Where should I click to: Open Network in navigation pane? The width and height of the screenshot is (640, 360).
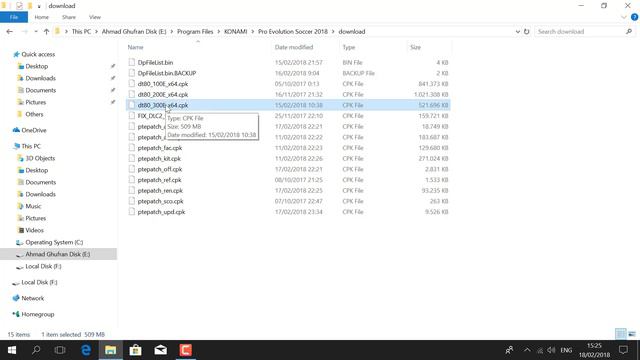tap(32, 298)
